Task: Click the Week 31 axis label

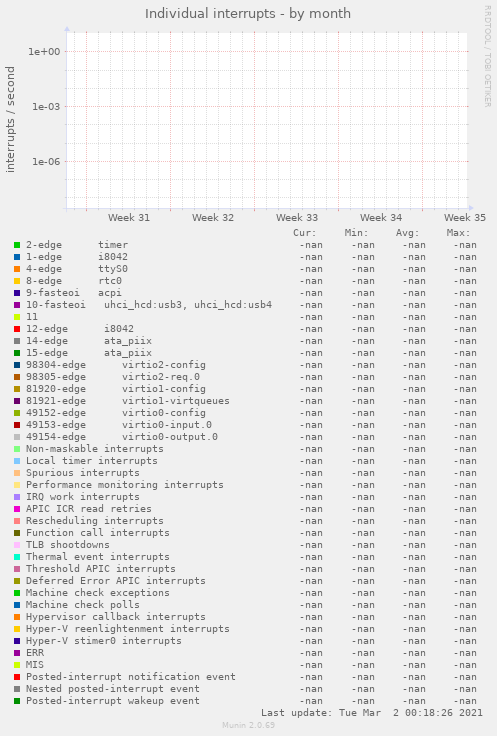Action: click(129, 218)
